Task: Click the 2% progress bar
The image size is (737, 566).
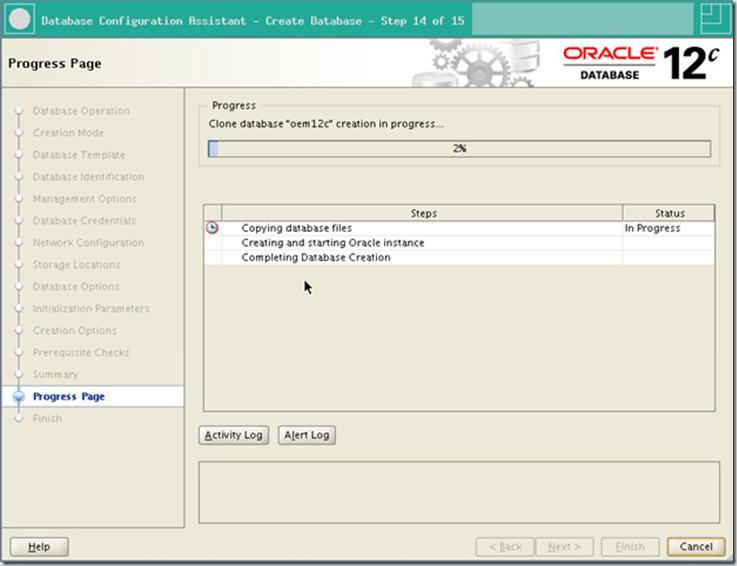Action: (459, 149)
